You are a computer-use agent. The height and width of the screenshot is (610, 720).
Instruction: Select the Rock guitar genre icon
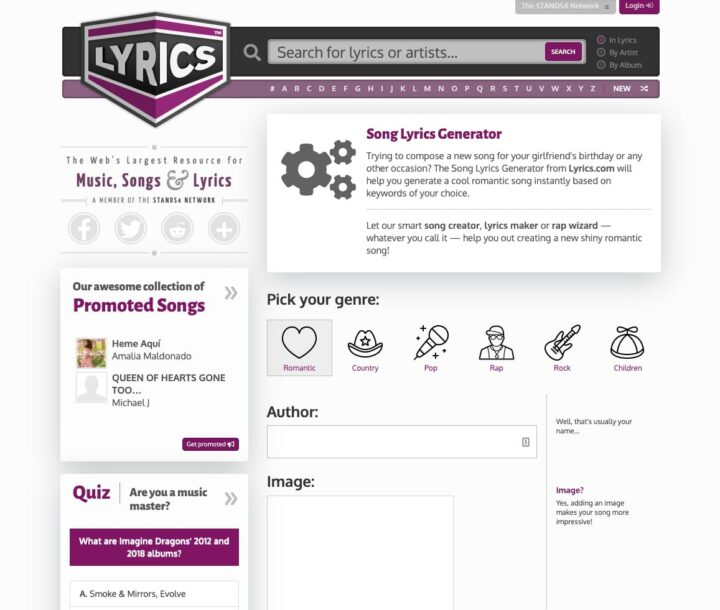coord(562,344)
